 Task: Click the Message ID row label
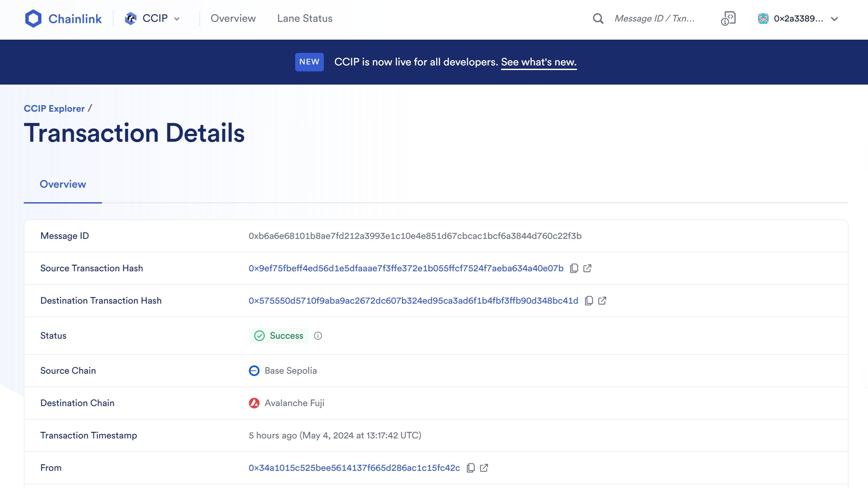(64, 236)
